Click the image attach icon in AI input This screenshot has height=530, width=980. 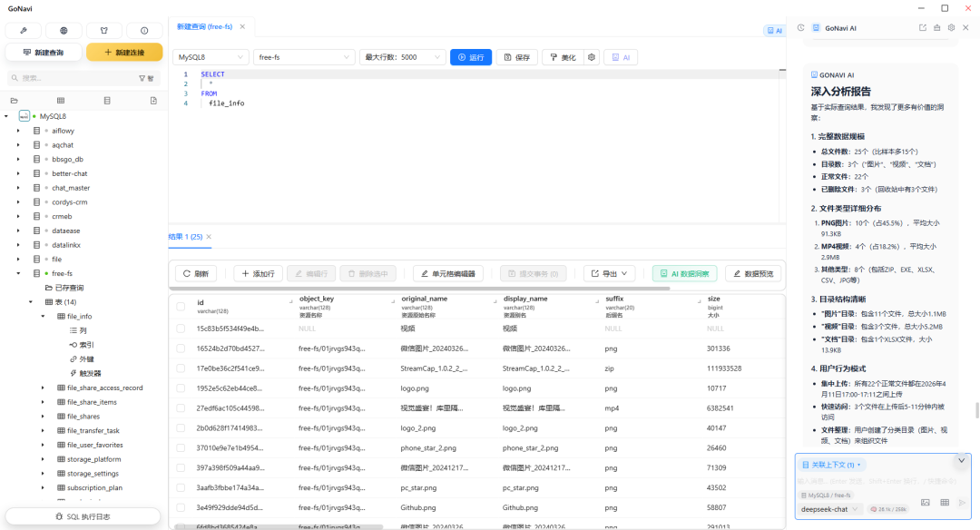926,502
